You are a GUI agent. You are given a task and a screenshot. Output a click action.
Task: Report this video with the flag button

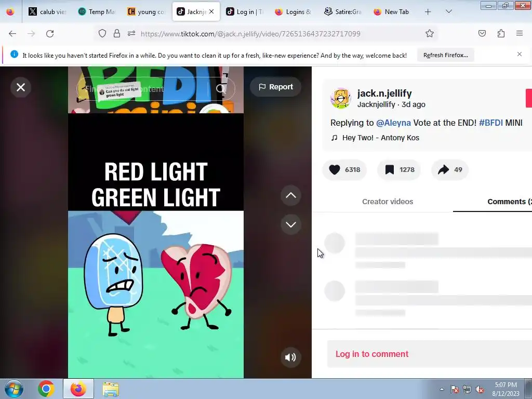(x=275, y=87)
